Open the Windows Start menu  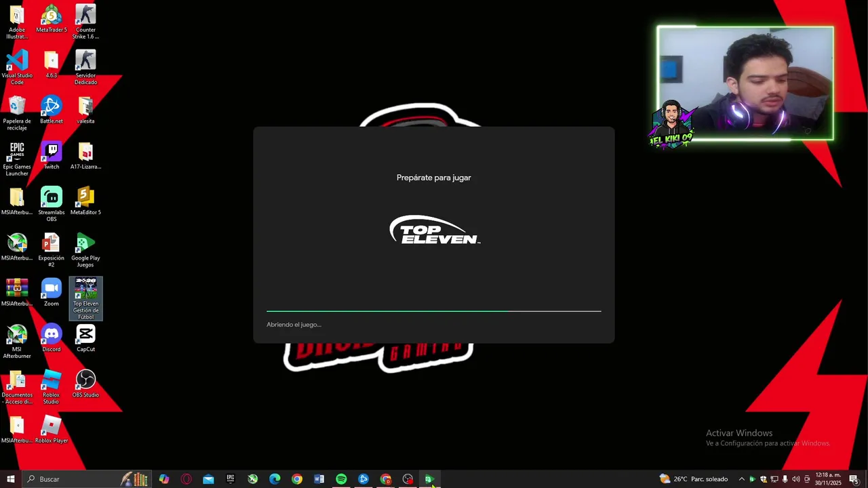11,479
